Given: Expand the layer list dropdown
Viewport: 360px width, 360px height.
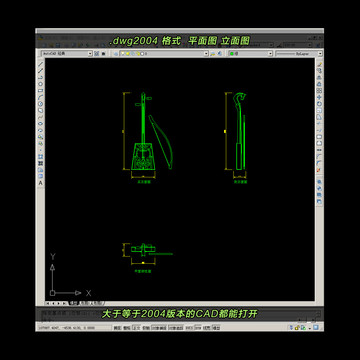Looking at the screenshot, I should coord(164,53).
